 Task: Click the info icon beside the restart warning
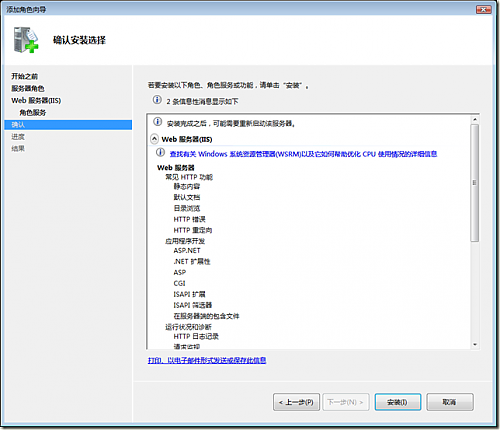pyautogui.click(x=157, y=122)
